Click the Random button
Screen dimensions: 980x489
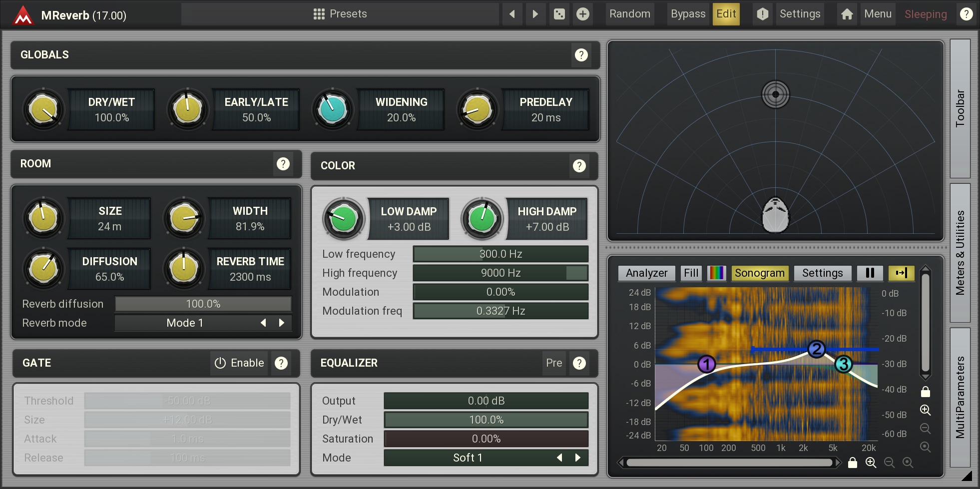tap(629, 14)
